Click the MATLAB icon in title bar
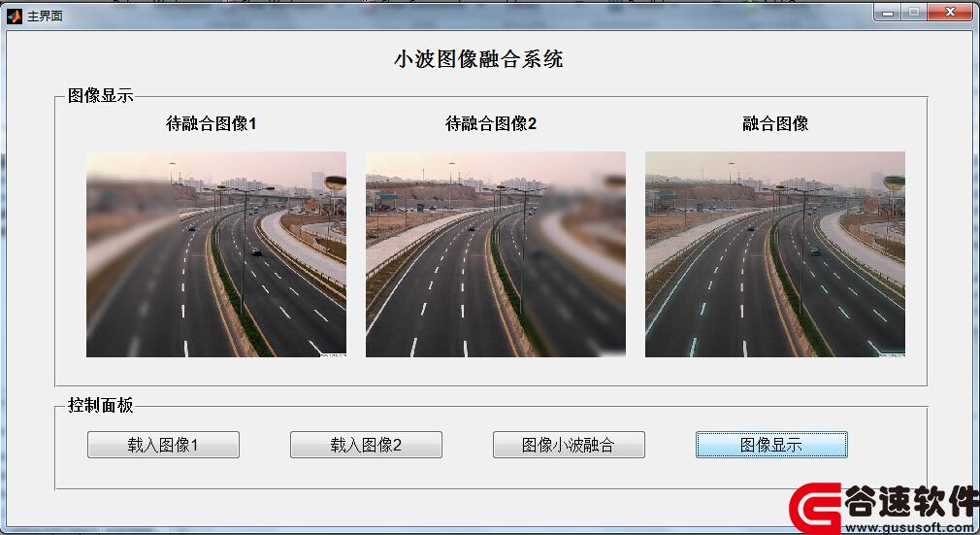This screenshot has width=980, height=535. pyautogui.click(x=14, y=17)
